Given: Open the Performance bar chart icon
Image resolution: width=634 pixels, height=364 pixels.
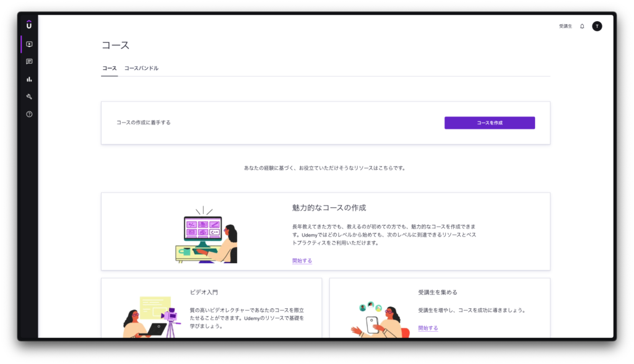Looking at the screenshot, I should (x=29, y=79).
